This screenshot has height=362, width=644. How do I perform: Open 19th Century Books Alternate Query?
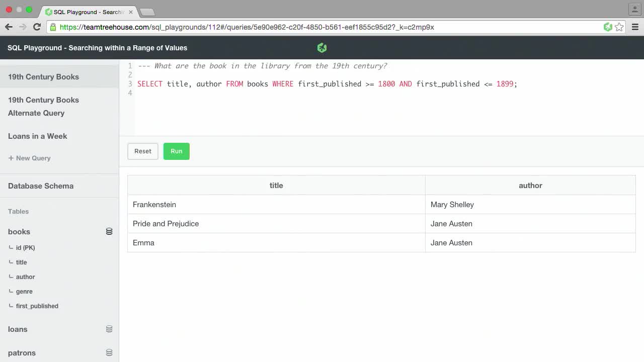coord(43,106)
